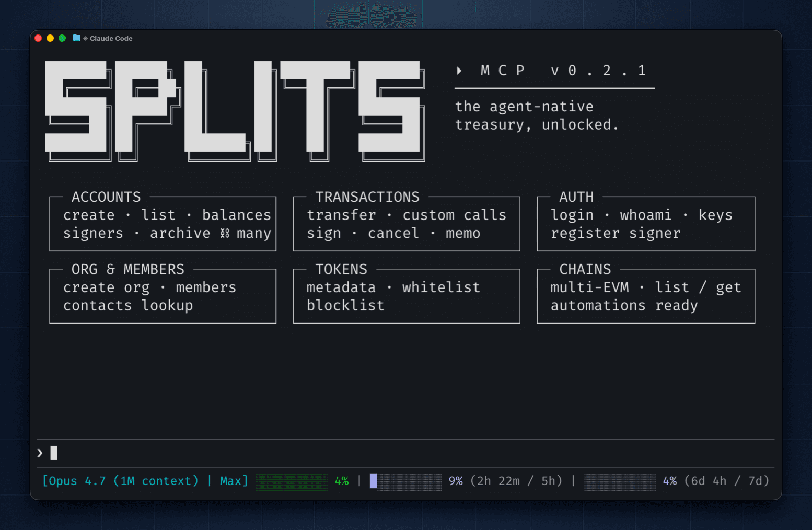Click the link symbol between archive and many
Viewport: 812px width, 530px height.
[225, 233]
